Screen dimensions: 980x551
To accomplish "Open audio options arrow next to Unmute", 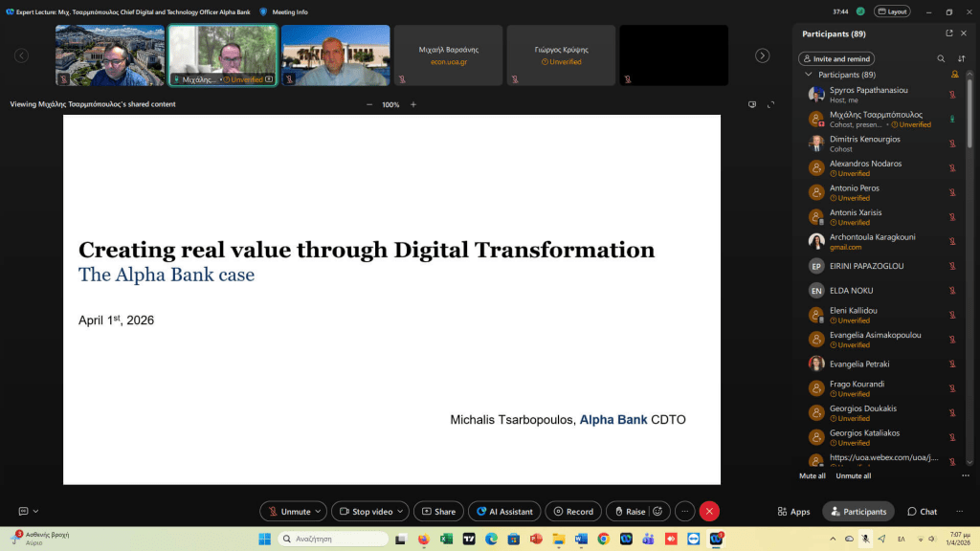I will click(318, 511).
